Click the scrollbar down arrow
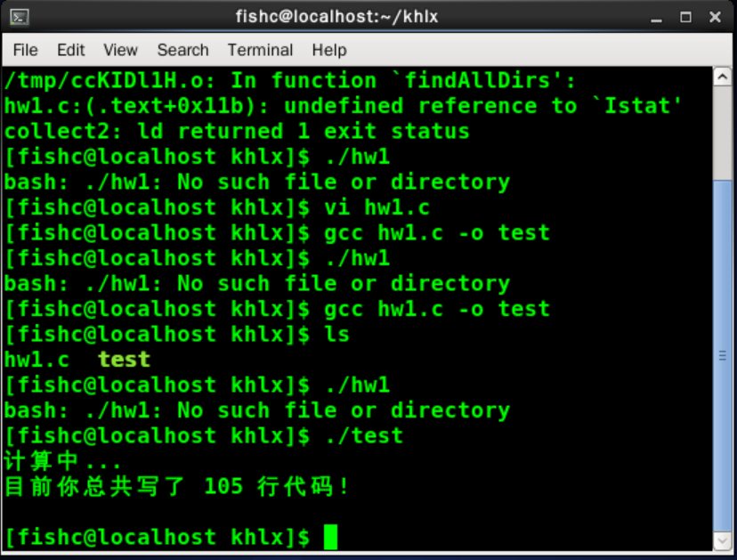The width and height of the screenshot is (737, 560). pyautogui.click(x=723, y=540)
